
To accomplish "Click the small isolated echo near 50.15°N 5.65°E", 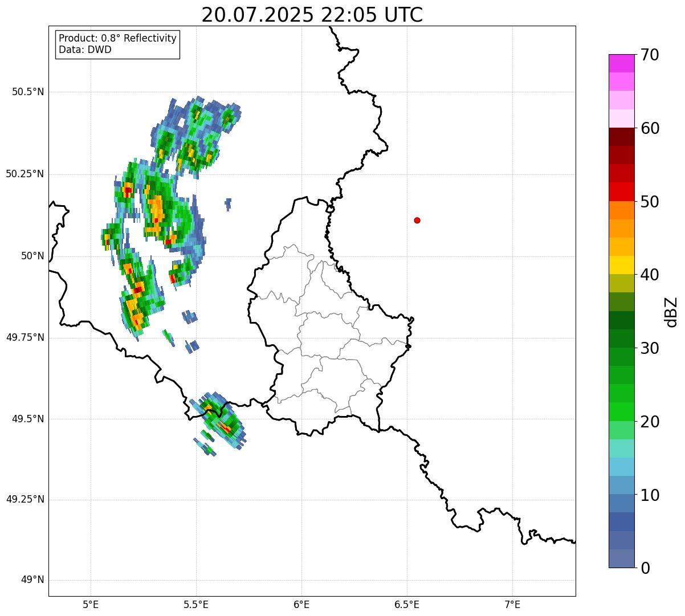I will pos(229,204).
